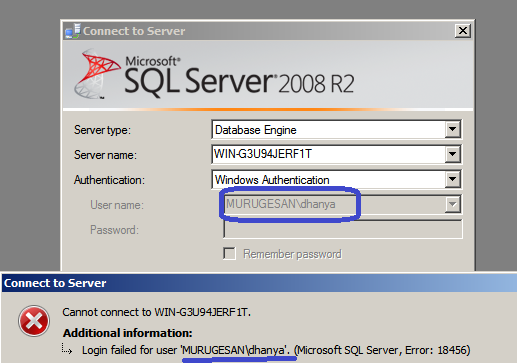Click the Connect to Server title bar icon
This screenshot has width=520, height=363.
pyautogui.click(x=73, y=31)
